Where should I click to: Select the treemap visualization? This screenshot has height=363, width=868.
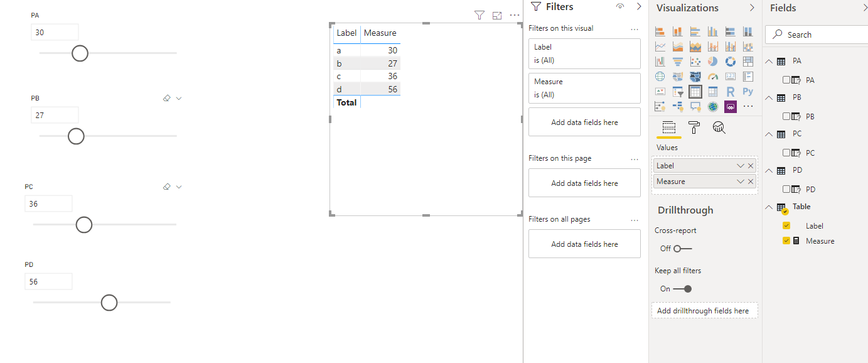click(747, 62)
